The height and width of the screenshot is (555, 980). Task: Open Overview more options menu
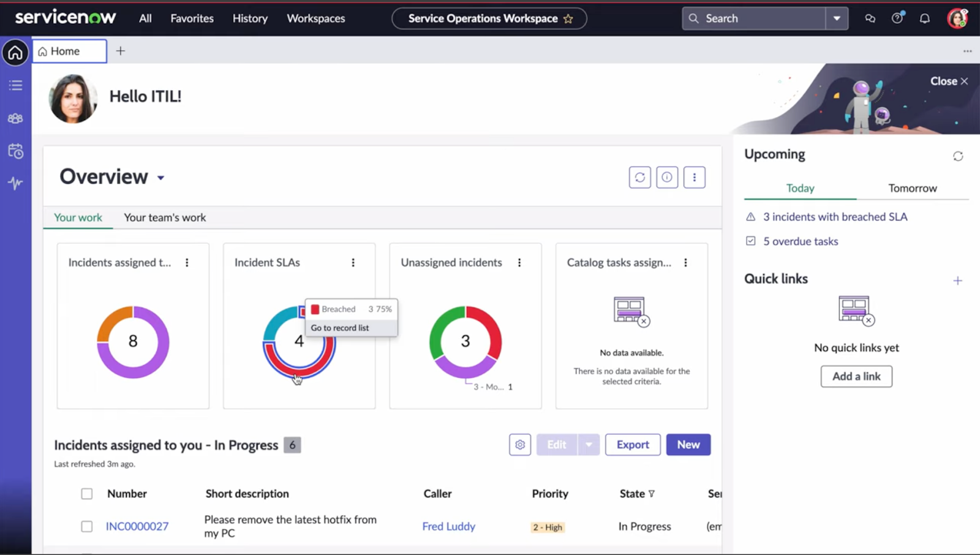(694, 177)
